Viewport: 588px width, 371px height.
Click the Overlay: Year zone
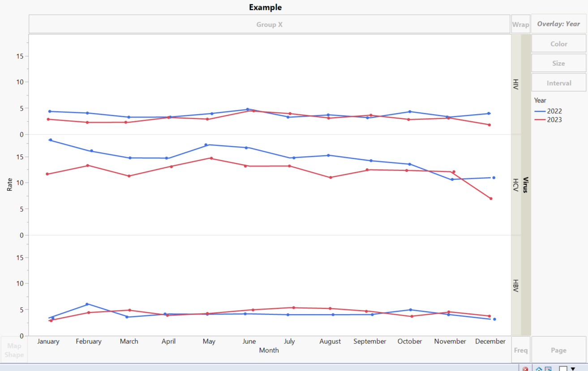click(558, 24)
